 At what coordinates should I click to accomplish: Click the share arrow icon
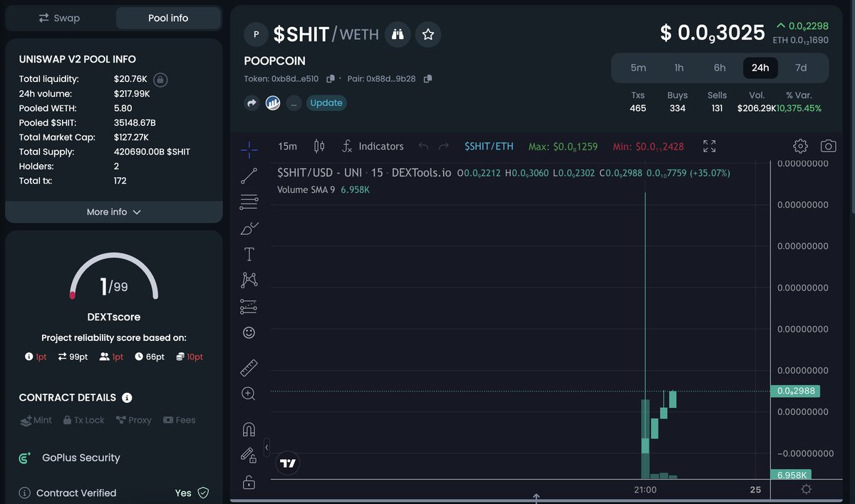point(252,103)
